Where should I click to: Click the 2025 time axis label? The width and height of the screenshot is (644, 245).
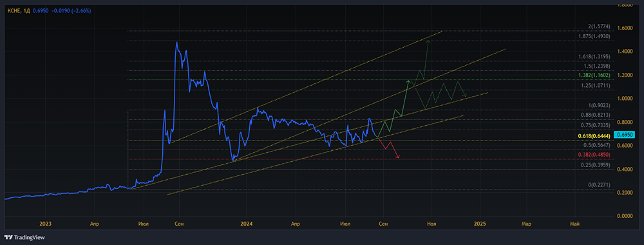[x=480, y=224]
